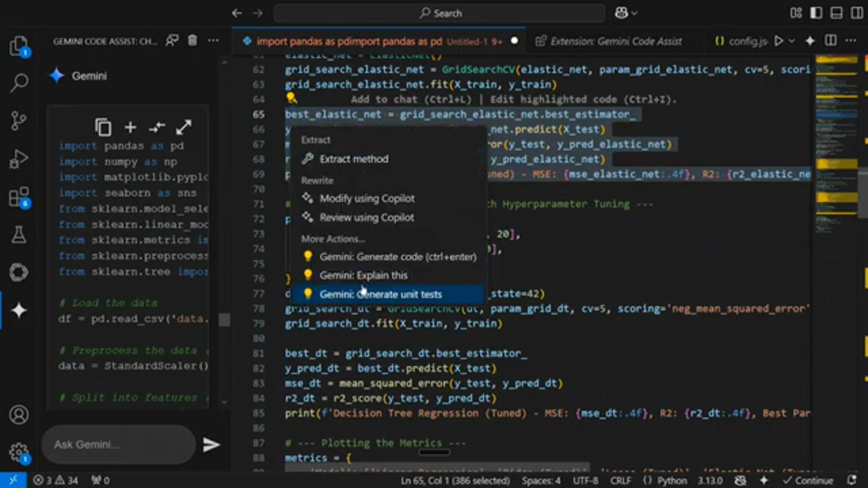
Task: Open the Run and Debug view
Action: point(19,159)
